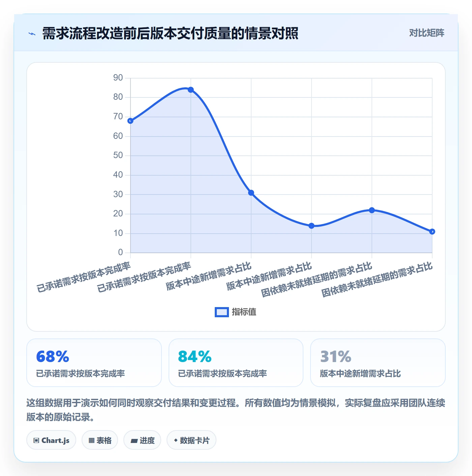The image size is (472, 476).
Task: Click the data point at value 31
Action: (251, 193)
